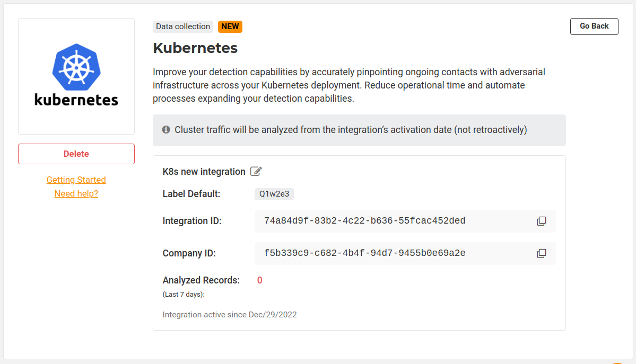Click the Kubernetes helm wheel logo
The width and height of the screenshot is (636, 364).
click(76, 66)
